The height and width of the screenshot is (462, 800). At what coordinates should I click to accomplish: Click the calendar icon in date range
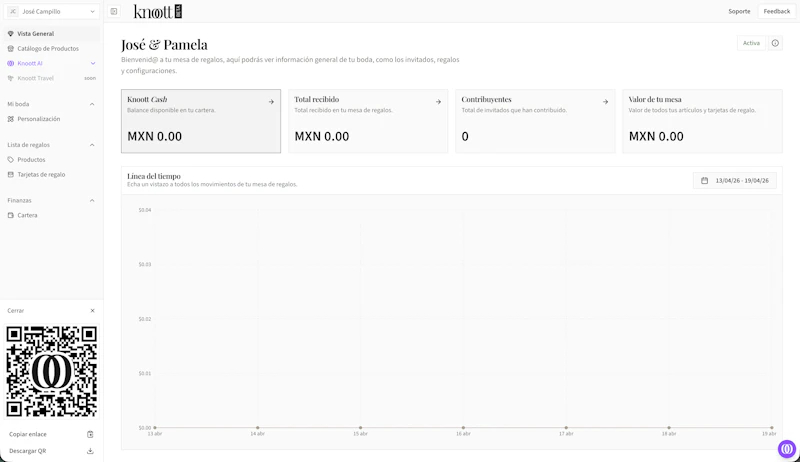point(705,181)
